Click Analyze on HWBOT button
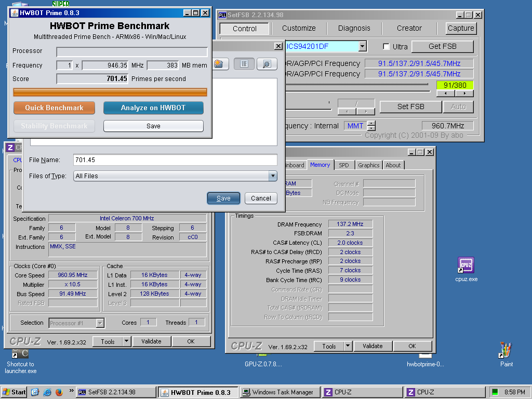Screen dimensions: 532x399 (x=153, y=108)
